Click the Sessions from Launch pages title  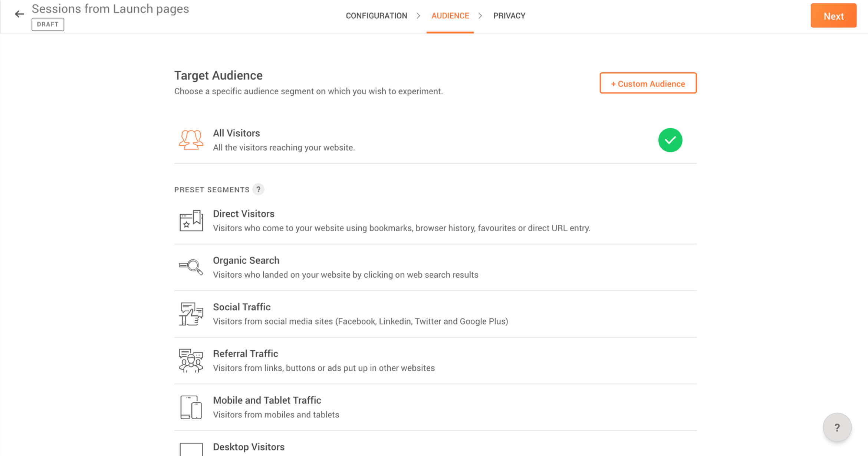(x=110, y=9)
